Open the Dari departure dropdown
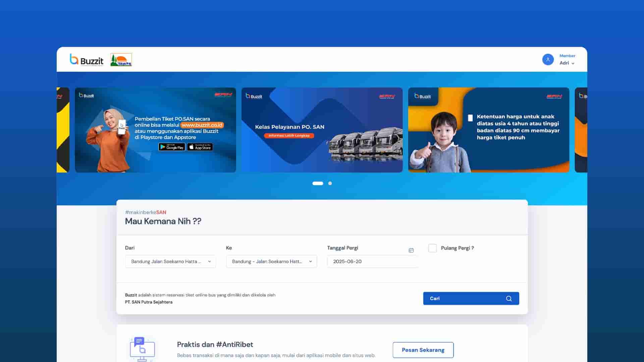Screen dimensions: 644x362 [x=170, y=261]
